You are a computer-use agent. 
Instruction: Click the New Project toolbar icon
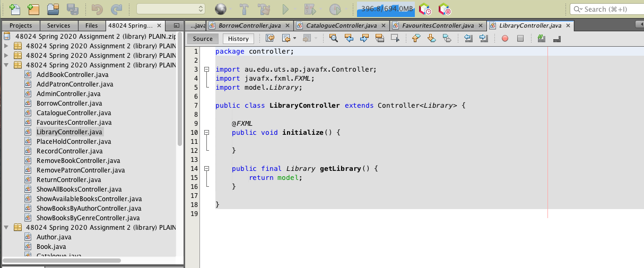tap(33, 9)
